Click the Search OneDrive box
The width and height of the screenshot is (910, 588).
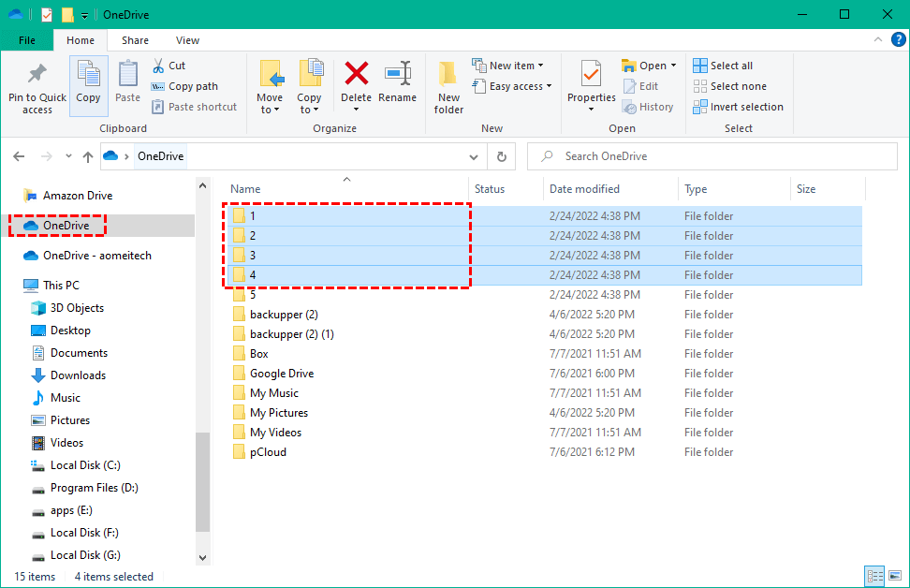pos(712,156)
